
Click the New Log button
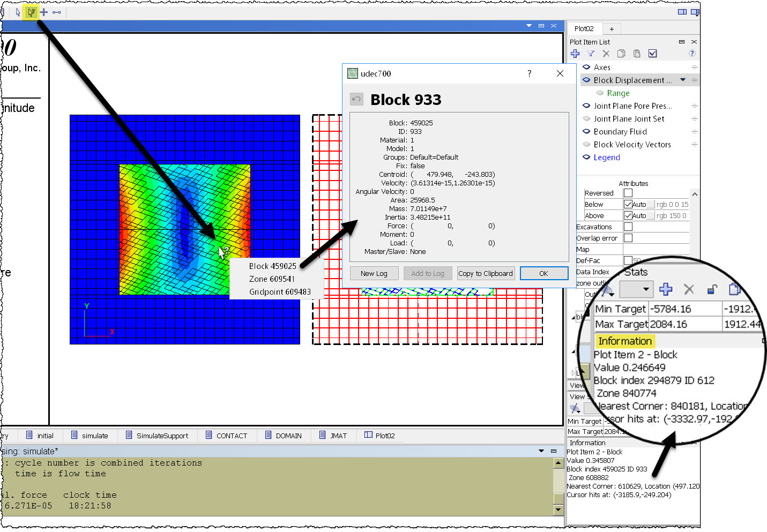pos(374,273)
